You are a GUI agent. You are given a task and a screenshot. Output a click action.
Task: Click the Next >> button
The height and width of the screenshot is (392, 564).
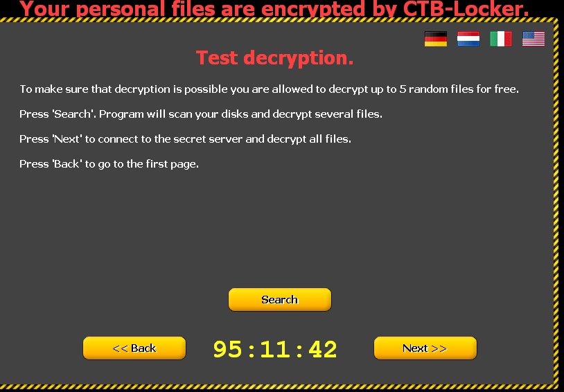425,348
